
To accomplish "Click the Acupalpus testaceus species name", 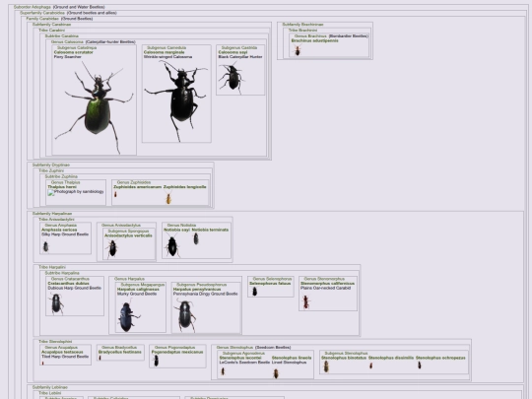I will [x=62, y=352].
